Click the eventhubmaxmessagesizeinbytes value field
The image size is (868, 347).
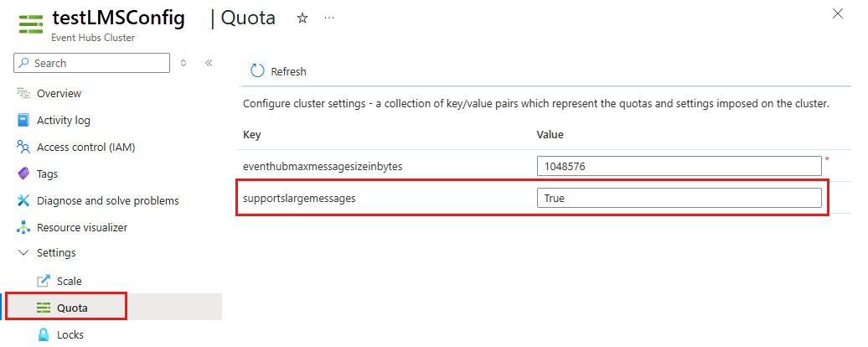click(679, 166)
